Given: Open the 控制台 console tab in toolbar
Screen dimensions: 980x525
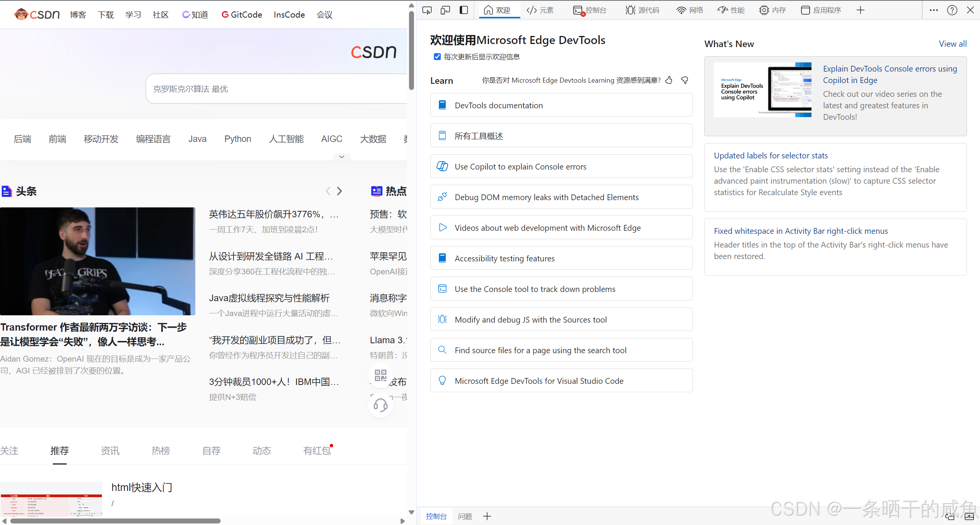Looking at the screenshot, I should [x=590, y=10].
